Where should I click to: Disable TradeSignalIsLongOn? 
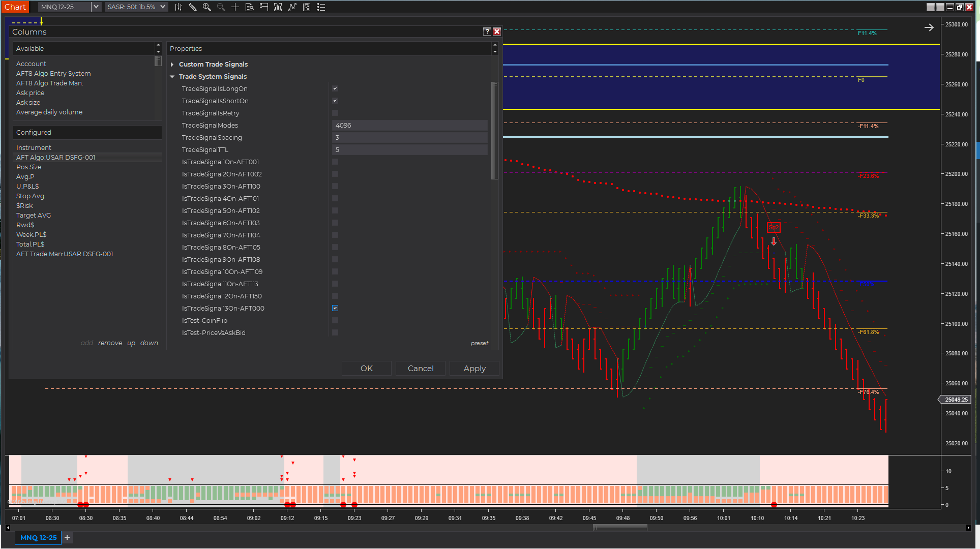tap(335, 88)
